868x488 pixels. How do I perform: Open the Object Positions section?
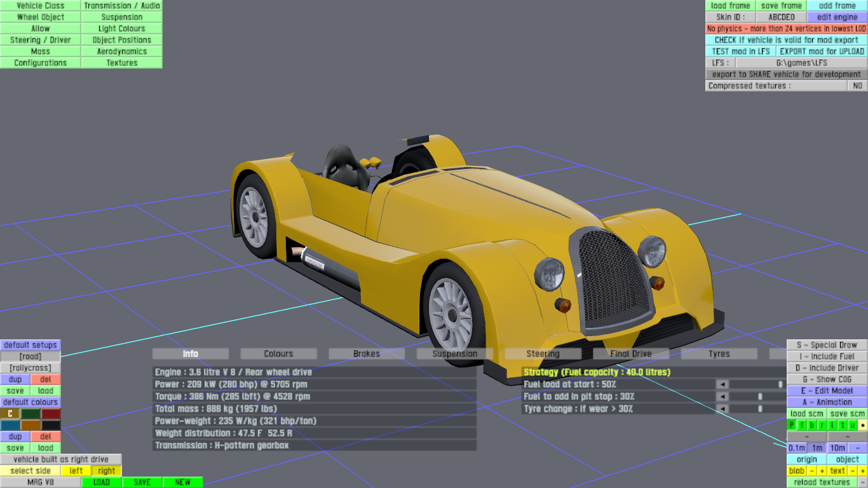pos(122,40)
